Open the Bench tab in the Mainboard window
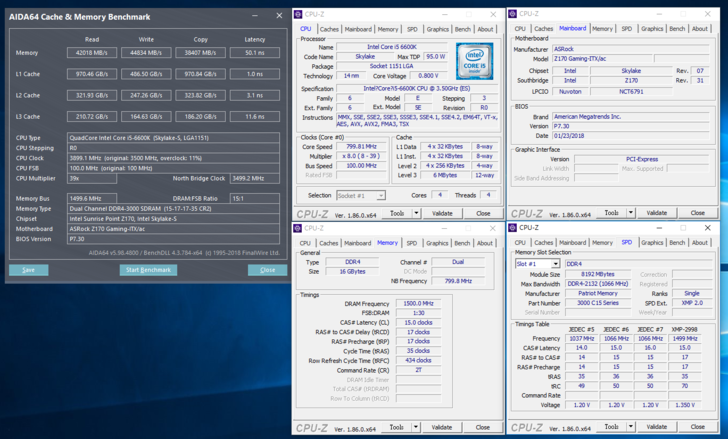 point(677,29)
